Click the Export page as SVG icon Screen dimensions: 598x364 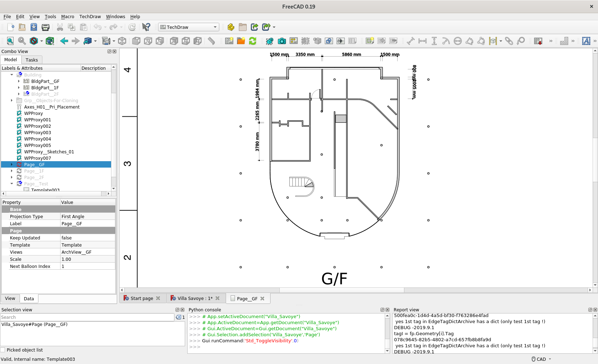click(538, 41)
